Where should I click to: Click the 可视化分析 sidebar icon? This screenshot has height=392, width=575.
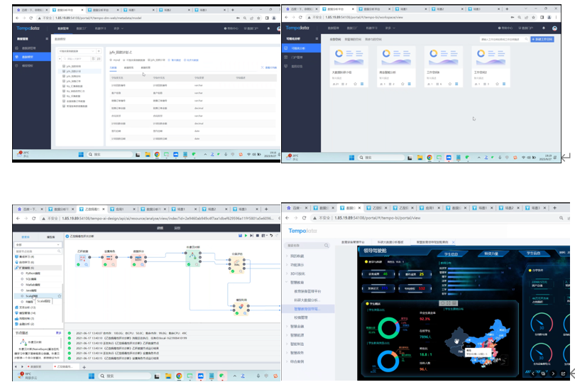coord(288,48)
